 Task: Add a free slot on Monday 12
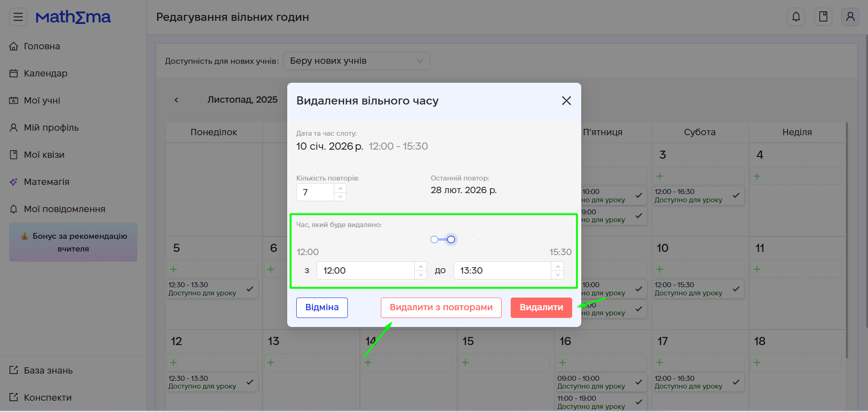click(174, 363)
